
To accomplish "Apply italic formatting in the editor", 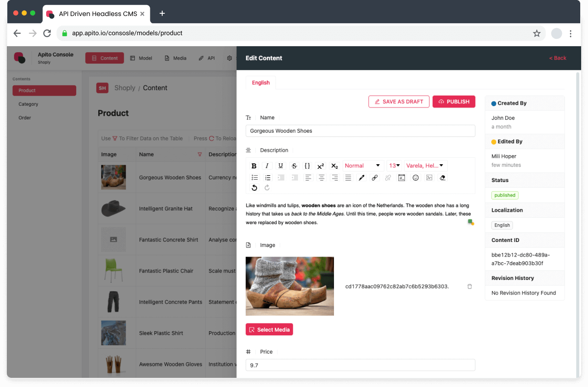I will coord(267,166).
